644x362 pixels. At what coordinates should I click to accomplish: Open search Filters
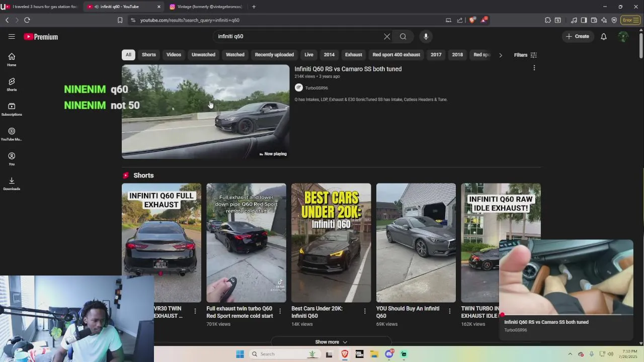tap(525, 55)
